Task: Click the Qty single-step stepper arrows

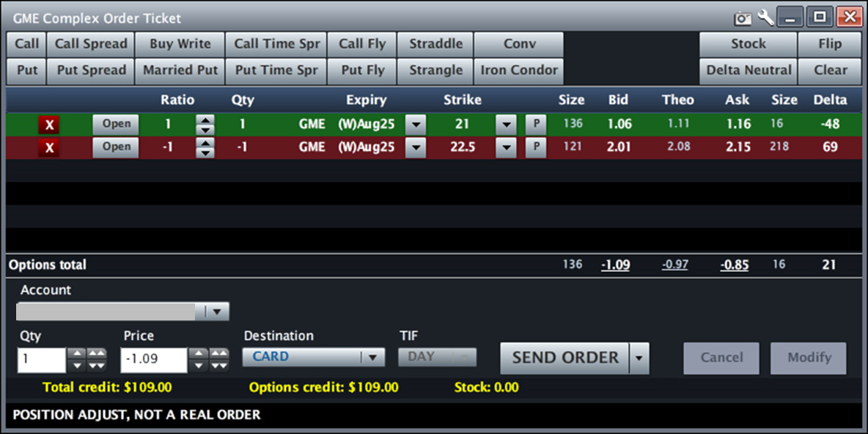Action: click(77, 359)
